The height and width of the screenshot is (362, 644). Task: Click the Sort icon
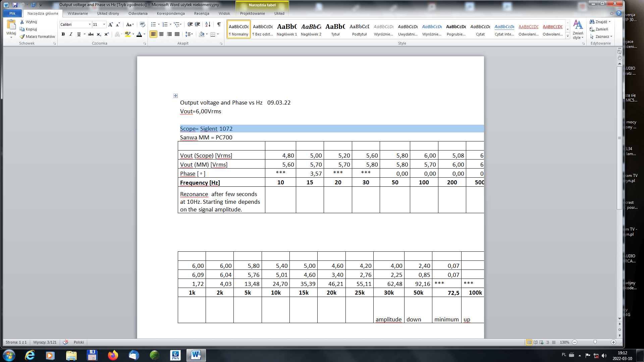click(208, 24)
